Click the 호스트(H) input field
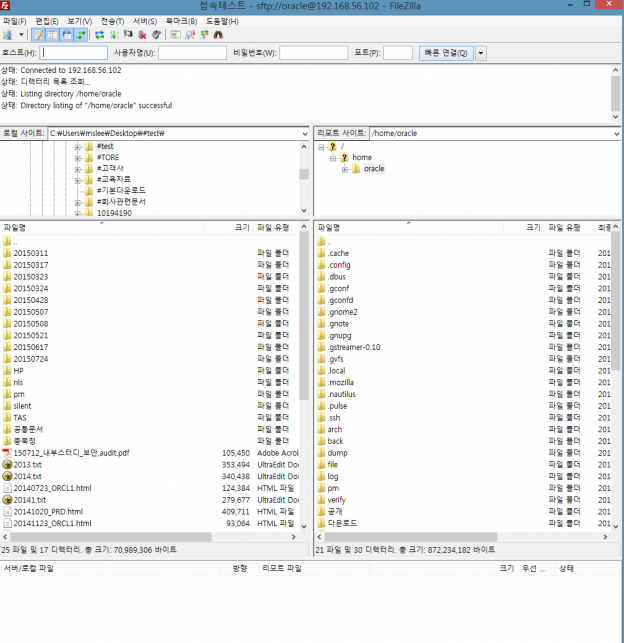The image size is (624, 643). click(x=74, y=53)
